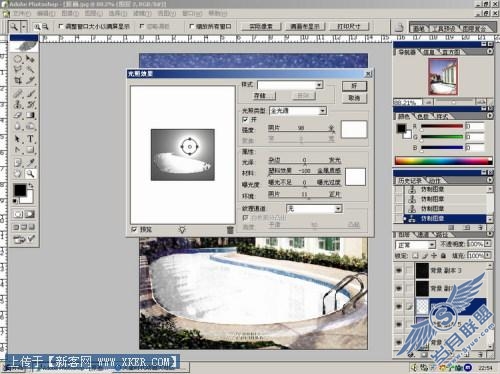Toggle the light 'On' checkbox

(x=245, y=119)
